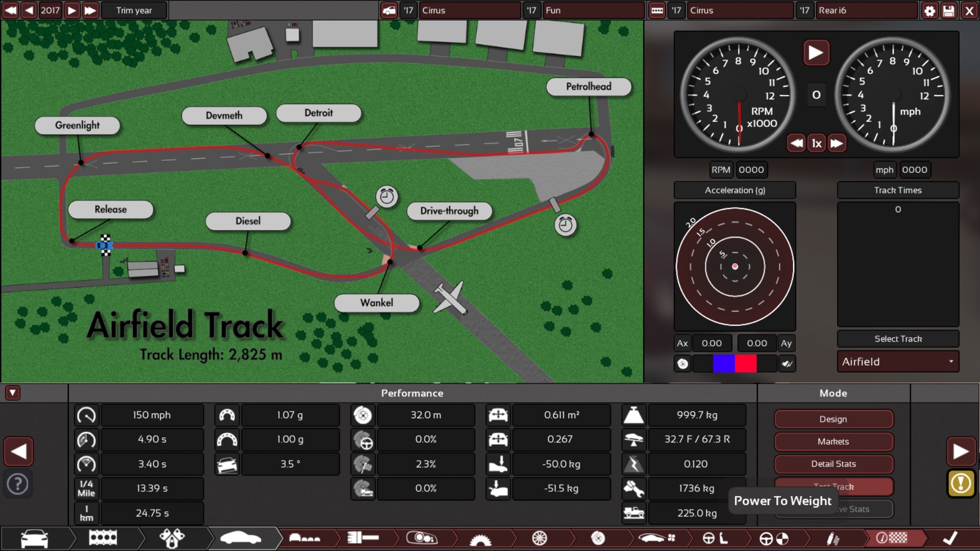Decrease simulation speed with back arrows
The height and width of the screenshot is (551, 980).
[x=796, y=143]
